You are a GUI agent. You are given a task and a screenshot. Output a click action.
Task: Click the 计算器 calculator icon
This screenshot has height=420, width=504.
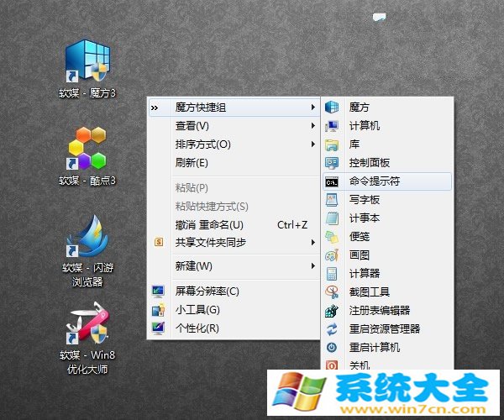point(332,274)
